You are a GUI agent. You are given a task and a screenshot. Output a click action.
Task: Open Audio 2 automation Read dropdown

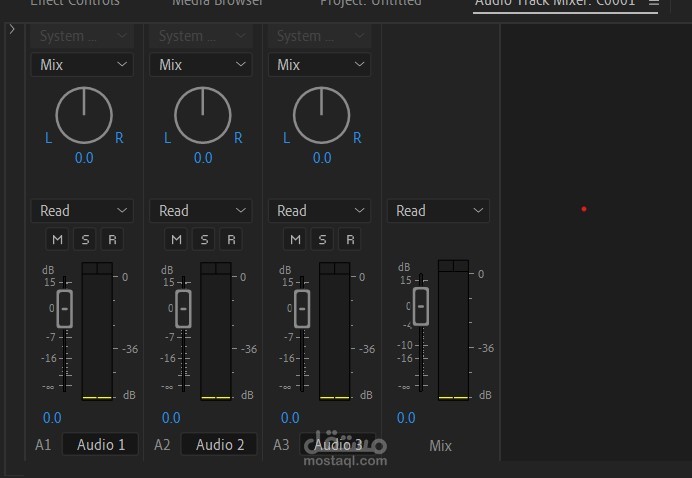[201, 211]
